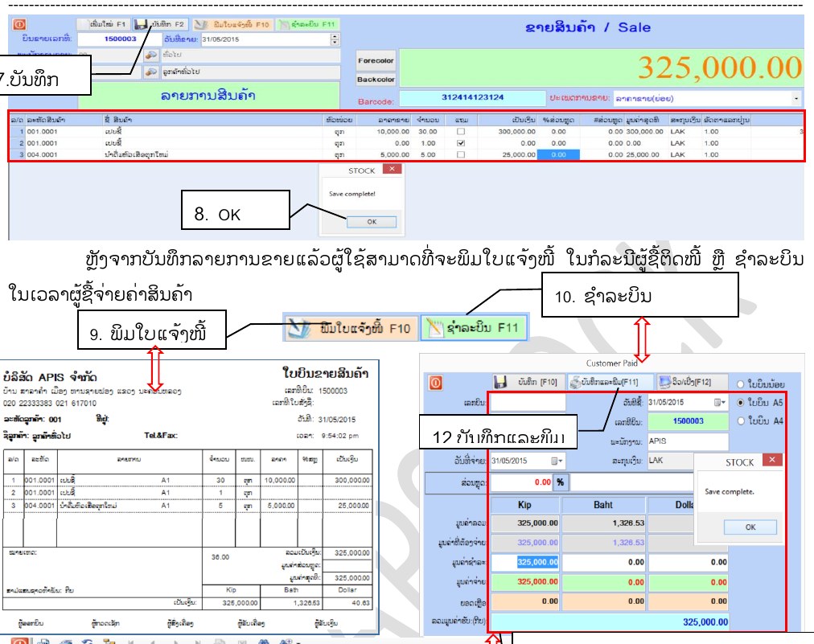Viewport: 814px width, 644px height.
Task: Click the invoice number 1500003 on printed bill
Action: 333,391
